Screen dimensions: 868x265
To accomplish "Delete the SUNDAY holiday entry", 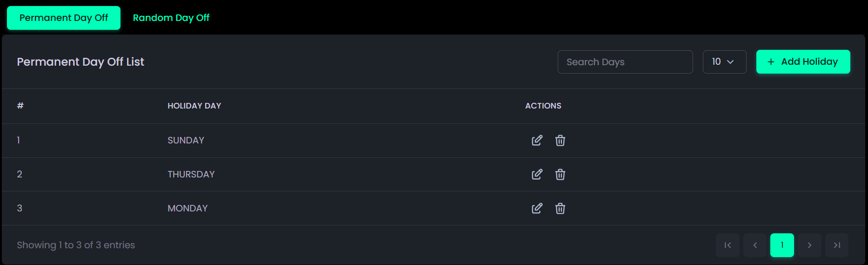I will [x=560, y=140].
